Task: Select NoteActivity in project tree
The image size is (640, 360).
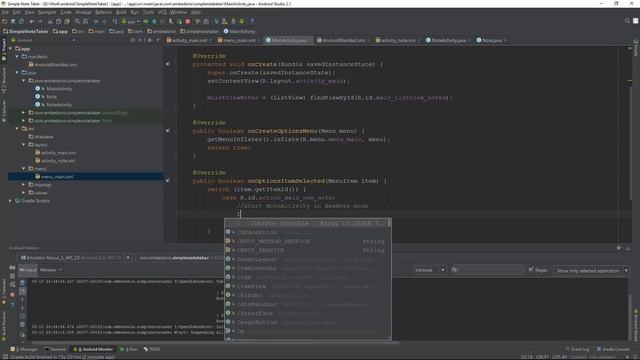Action: (x=59, y=105)
